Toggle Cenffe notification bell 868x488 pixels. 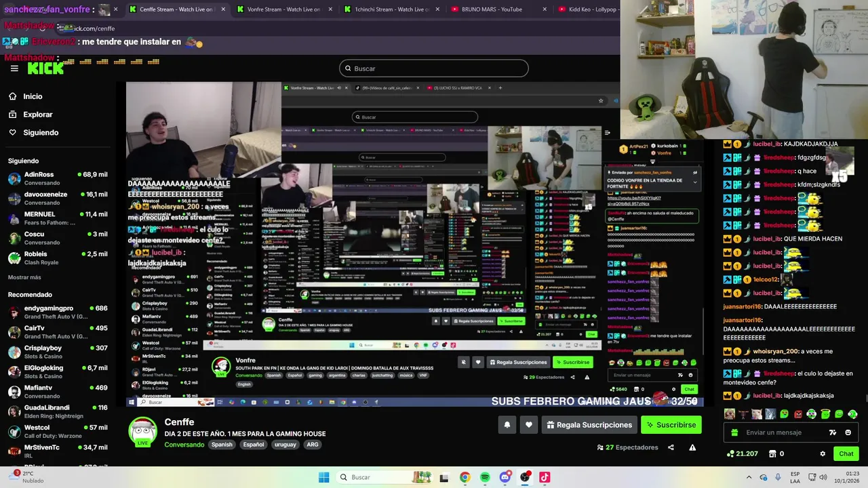pyautogui.click(x=507, y=425)
